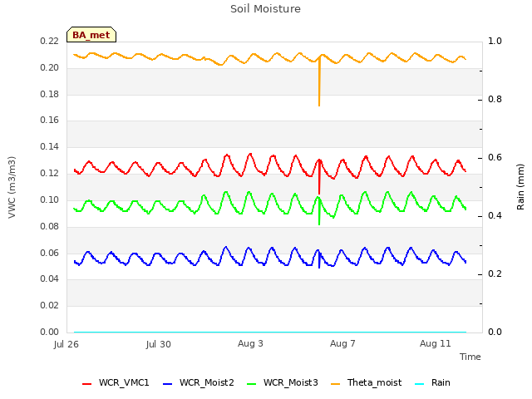
Task: Click the Jul 30 date tick label
Action: point(159,344)
